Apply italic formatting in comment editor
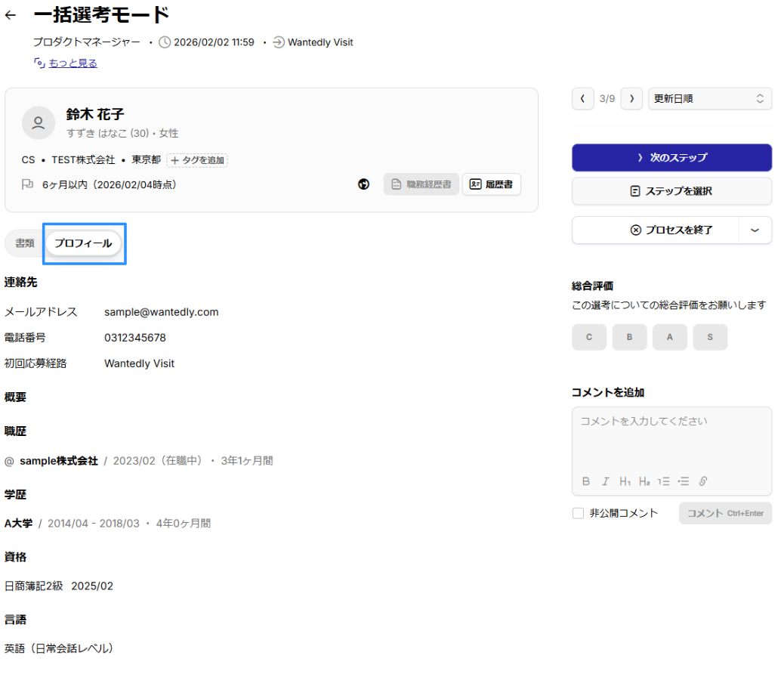Screen dimensions: 784x677 [x=605, y=481]
